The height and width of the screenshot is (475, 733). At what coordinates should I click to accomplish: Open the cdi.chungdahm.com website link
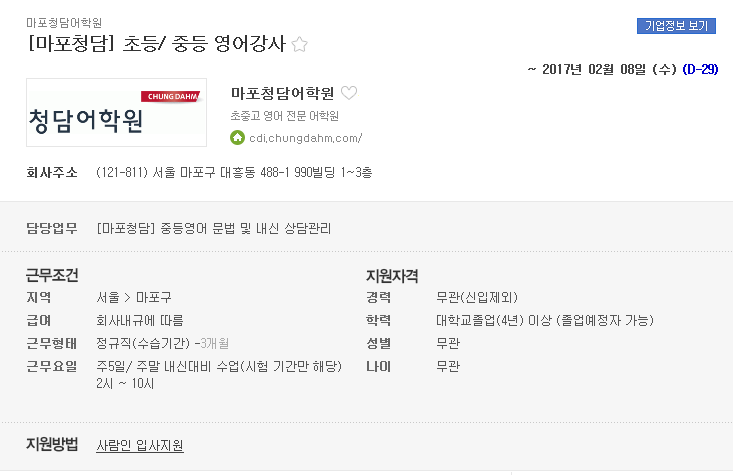pyautogui.click(x=306, y=138)
